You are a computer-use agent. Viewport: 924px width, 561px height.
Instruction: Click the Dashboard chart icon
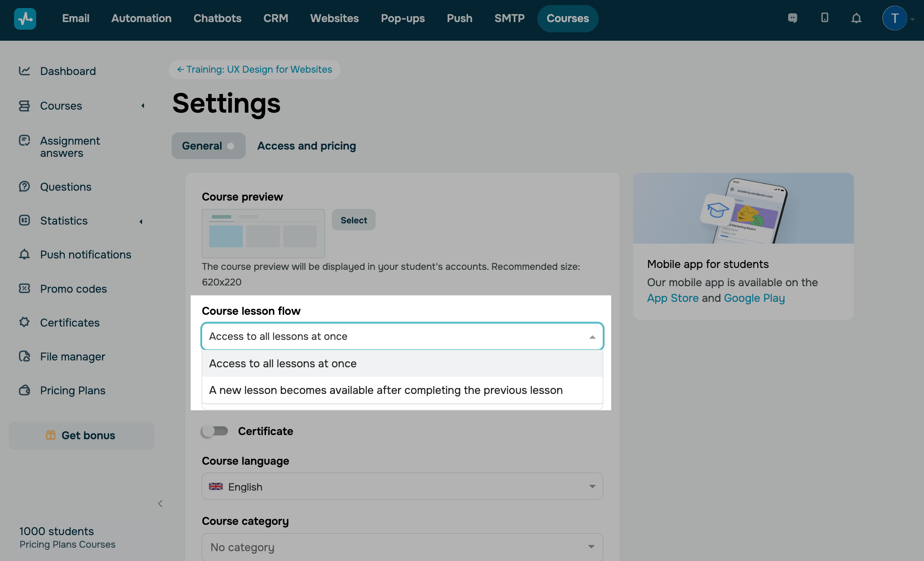pyautogui.click(x=24, y=71)
